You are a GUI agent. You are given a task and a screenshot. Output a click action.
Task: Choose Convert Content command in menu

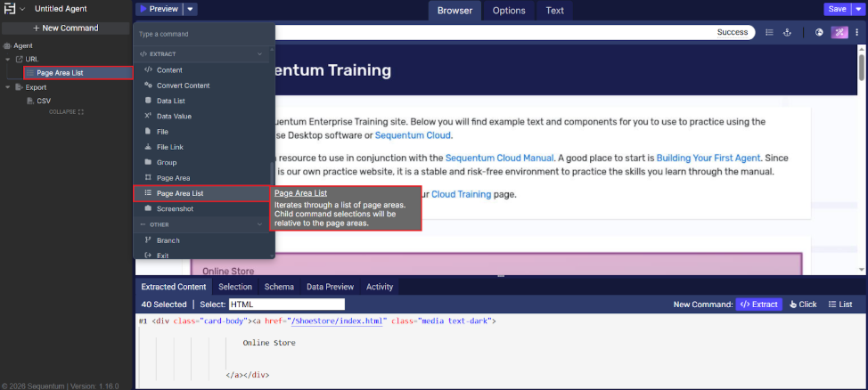183,85
